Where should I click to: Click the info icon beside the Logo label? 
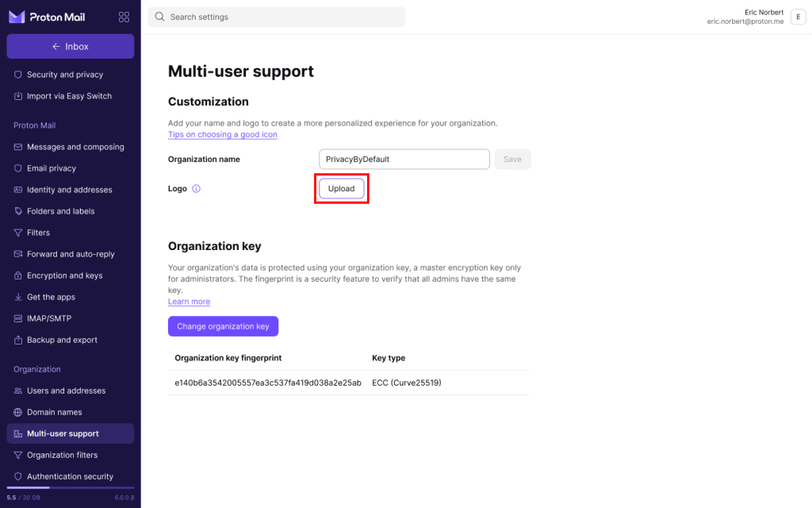pos(196,188)
